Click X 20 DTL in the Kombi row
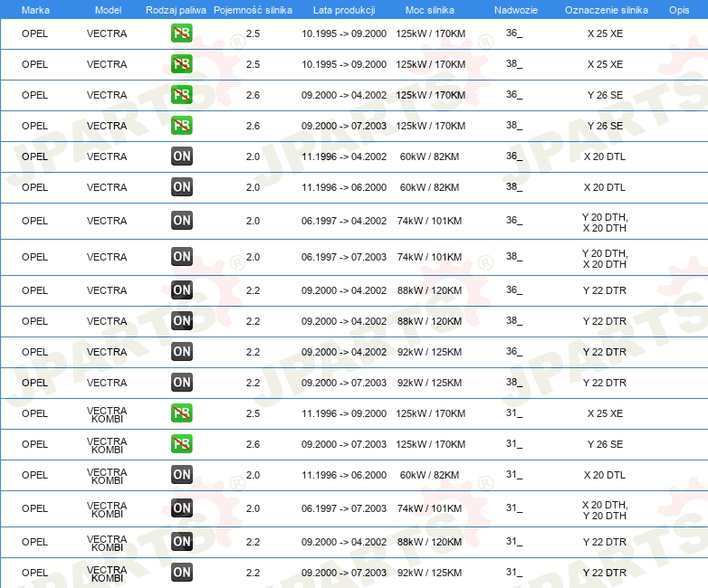Image resolution: width=708 pixels, height=588 pixels. pos(605,475)
